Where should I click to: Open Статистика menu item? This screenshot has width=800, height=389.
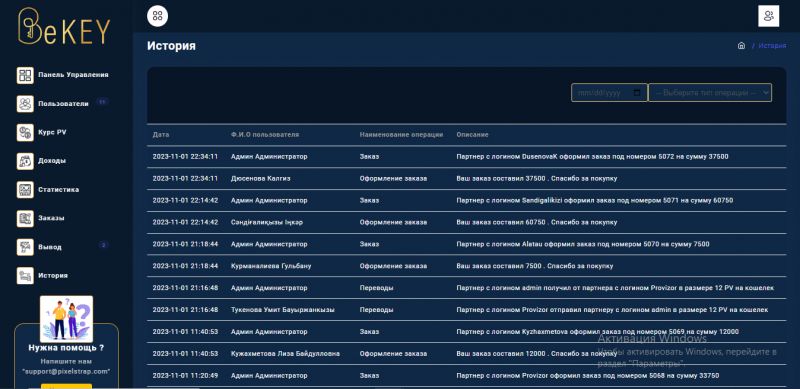(x=58, y=189)
